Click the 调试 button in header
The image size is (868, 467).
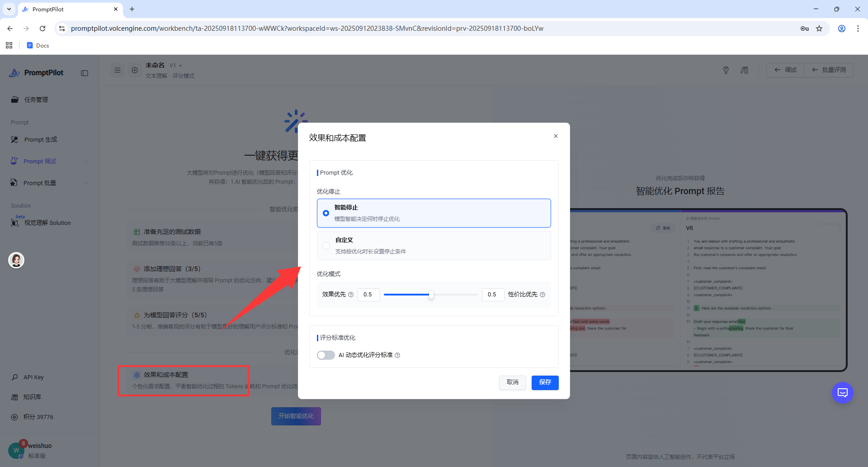pos(786,70)
